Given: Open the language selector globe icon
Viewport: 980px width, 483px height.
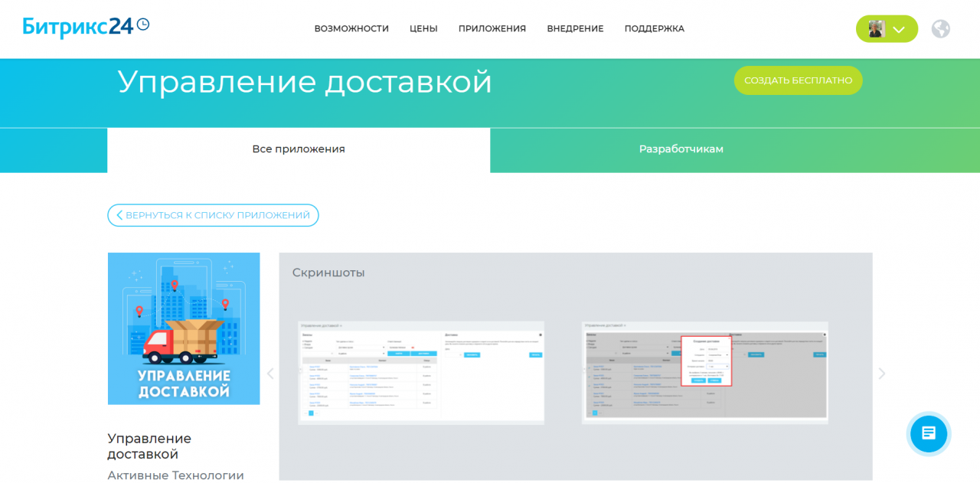Looking at the screenshot, I should click(940, 29).
